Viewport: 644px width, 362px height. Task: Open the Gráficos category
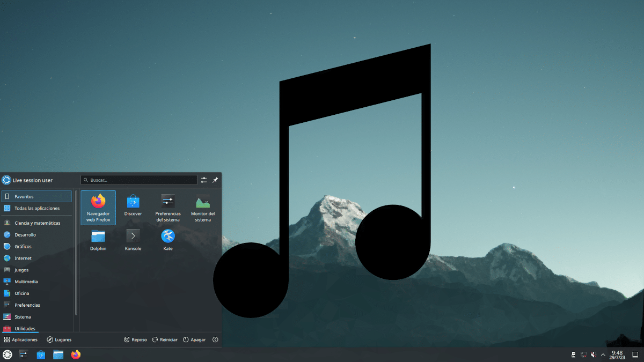pyautogui.click(x=36, y=246)
